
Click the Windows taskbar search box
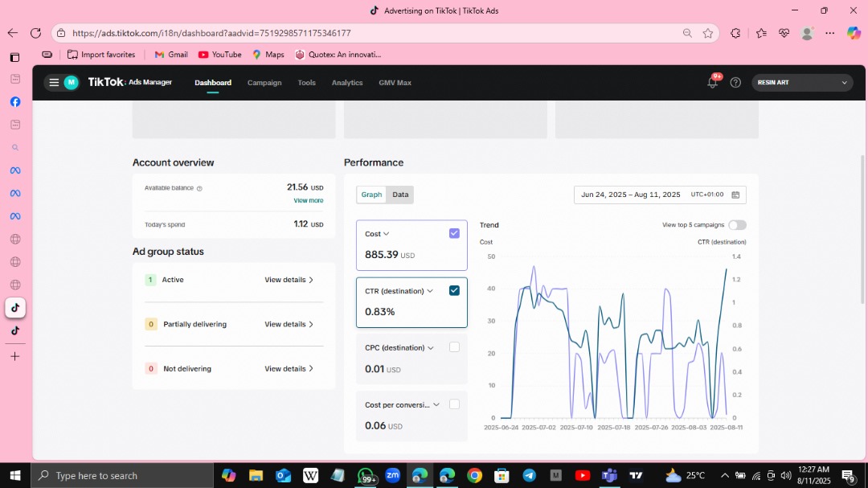[x=122, y=475]
